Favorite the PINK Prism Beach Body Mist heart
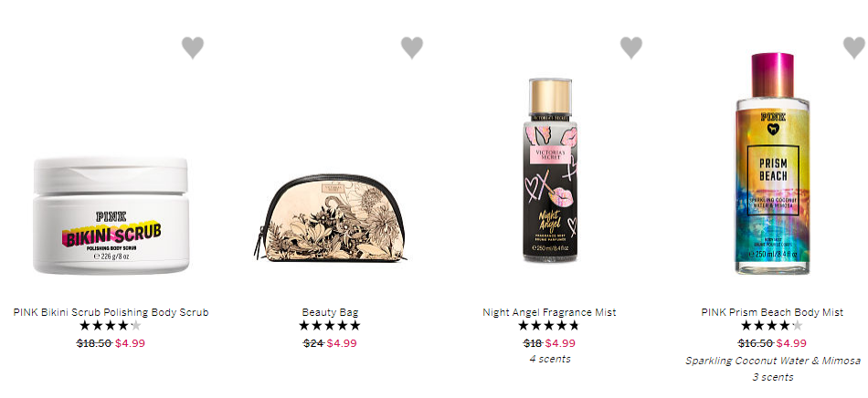This screenshot has height=398, width=868. pyautogui.click(x=854, y=47)
